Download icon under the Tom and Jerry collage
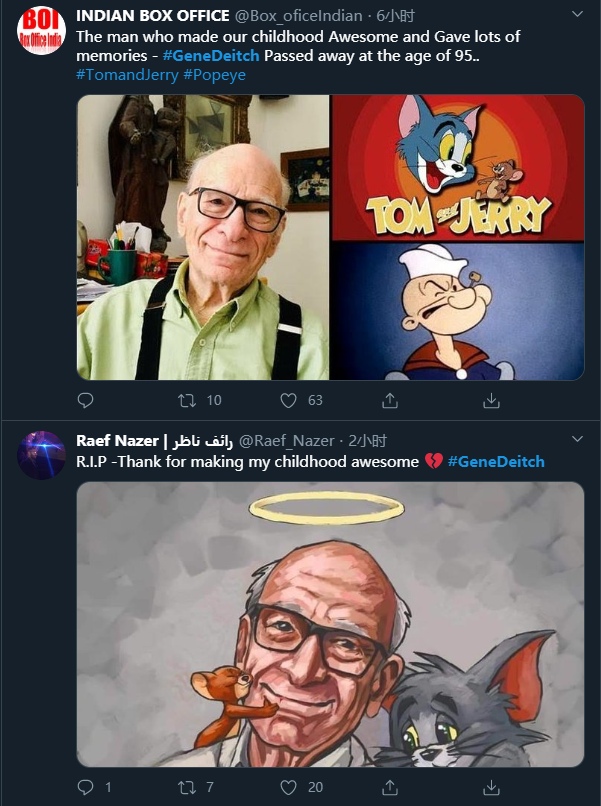Viewport: 601px width, 806px height. [x=491, y=400]
